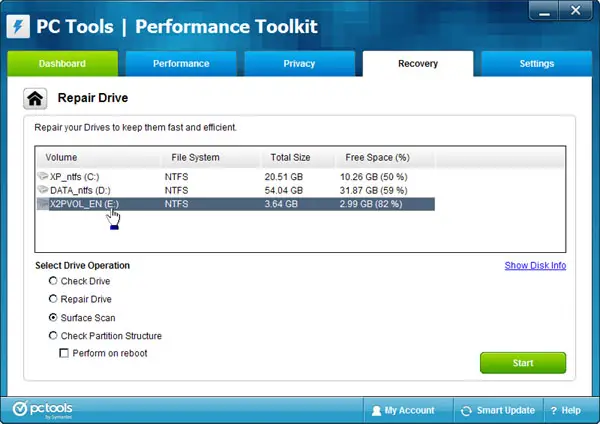Click the person icon next to My Account
600x424 pixels.
pyautogui.click(x=377, y=411)
